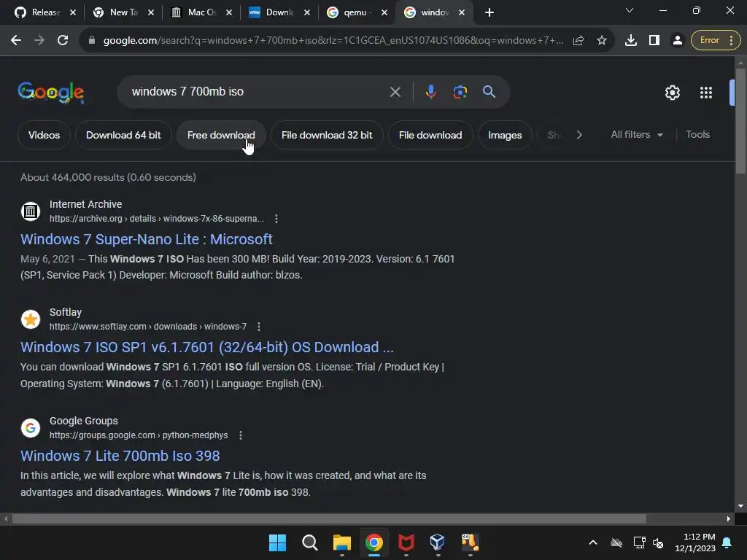747x560 pixels.
Task: Filter results by Videos
Action: tap(44, 135)
